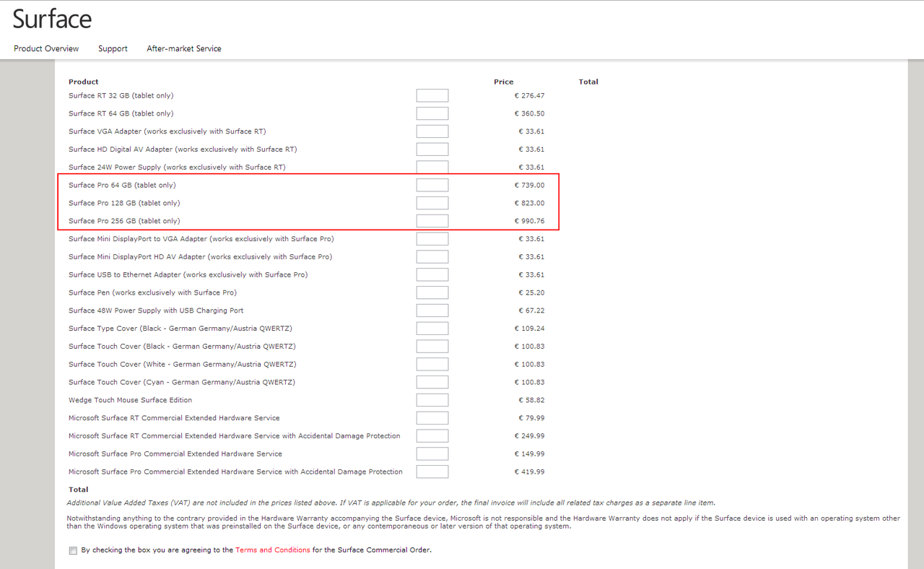Check the Terms and Conditions agreement box
Viewport: 924px width, 569px height.
pyautogui.click(x=73, y=551)
